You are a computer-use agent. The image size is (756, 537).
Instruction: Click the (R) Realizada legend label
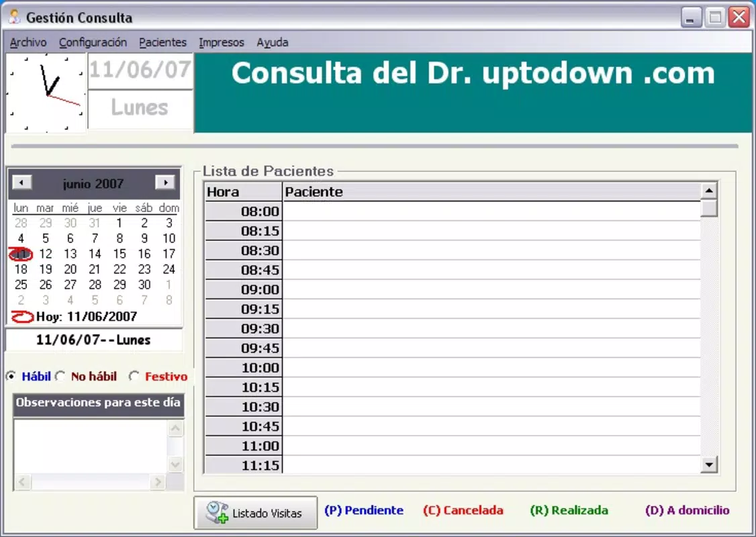[x=569, y=510]
